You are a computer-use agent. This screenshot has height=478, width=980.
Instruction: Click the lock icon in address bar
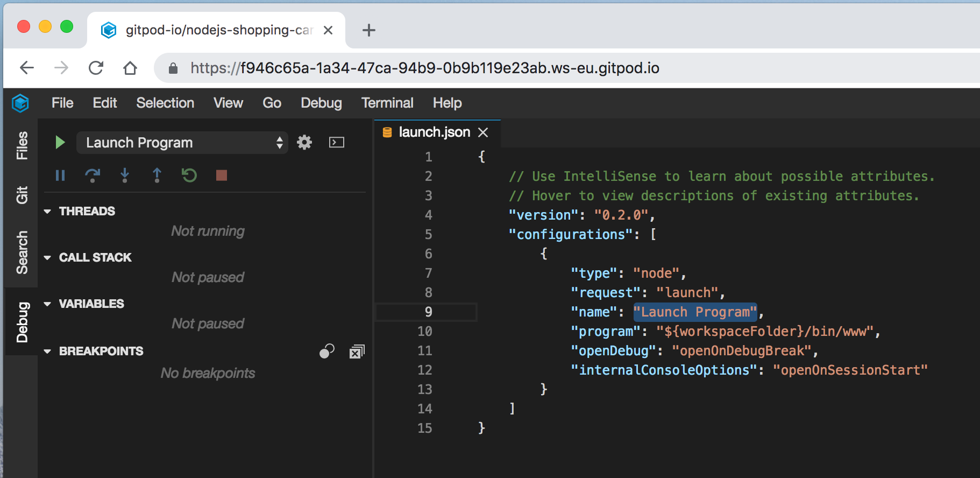(x=173, y=68)
